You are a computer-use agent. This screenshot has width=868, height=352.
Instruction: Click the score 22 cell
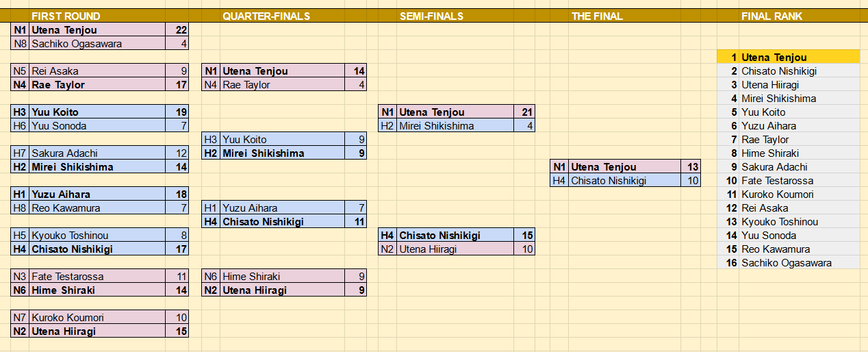177,30
